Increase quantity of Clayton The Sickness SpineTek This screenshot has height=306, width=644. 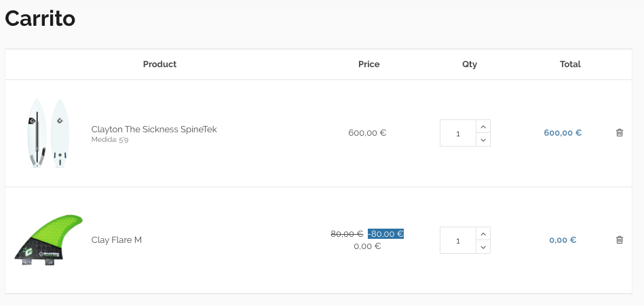(x=482, y=127)
